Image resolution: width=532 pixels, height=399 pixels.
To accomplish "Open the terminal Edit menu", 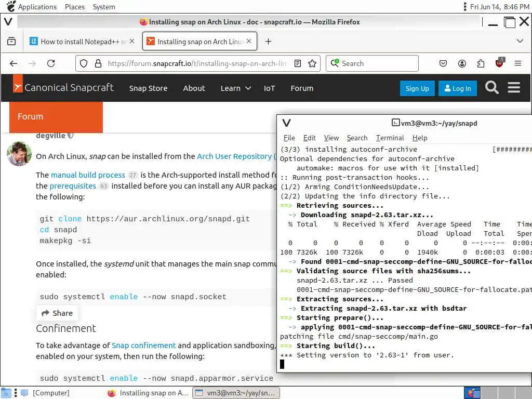I will click(310, 138).
